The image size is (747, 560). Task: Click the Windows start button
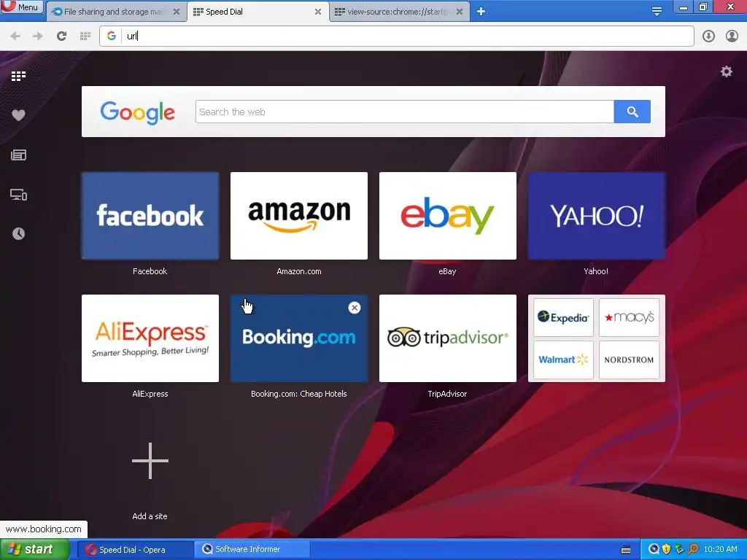(35, 550)
